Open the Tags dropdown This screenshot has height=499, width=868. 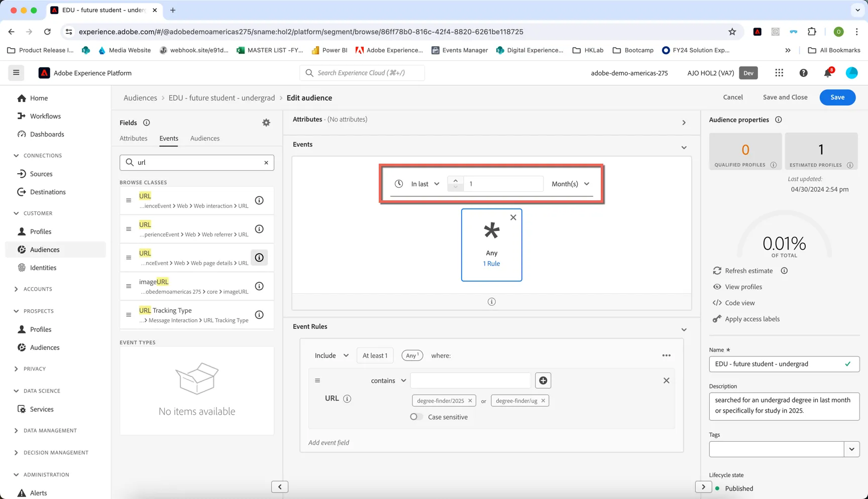(x=851, y=449)
